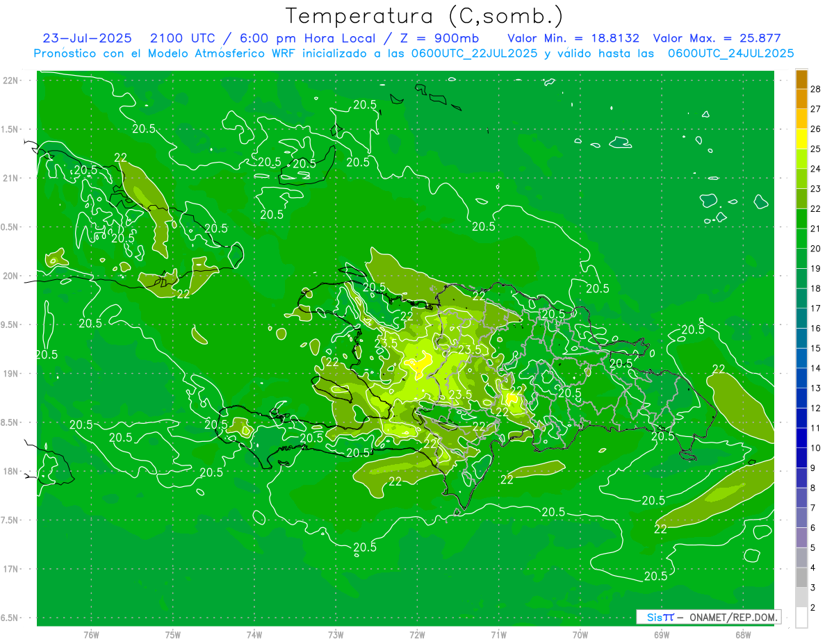Click 'Valor Max. = 25.877' value
834x644 pixels.
(x=717, y=38)
